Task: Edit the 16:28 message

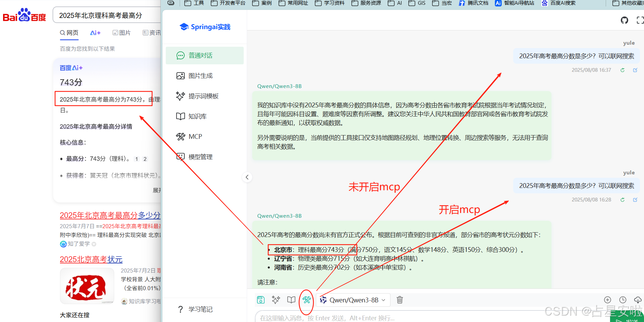Action: tap(635, 200)
